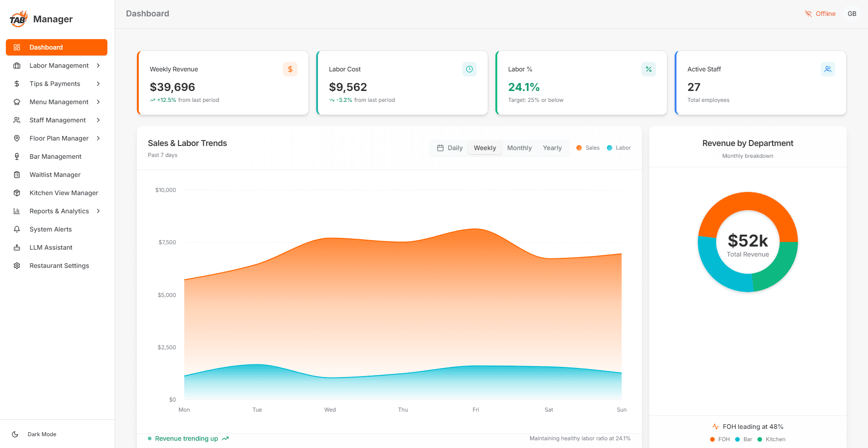Click the Labor Cost clock badge icon
The width and height of the screenshot is (868, 448).
pyautogui.click(x=469, y=69)
